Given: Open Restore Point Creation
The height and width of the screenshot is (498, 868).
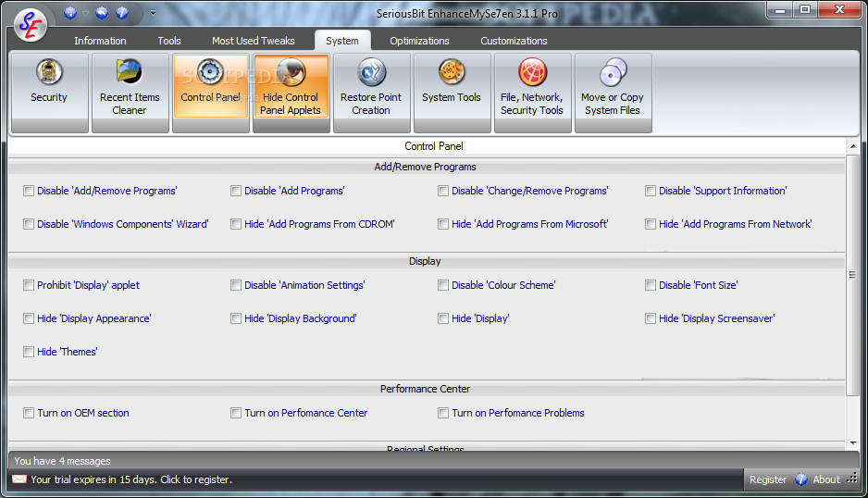Looking at the screenshot, I should click(x=371, y=93).
